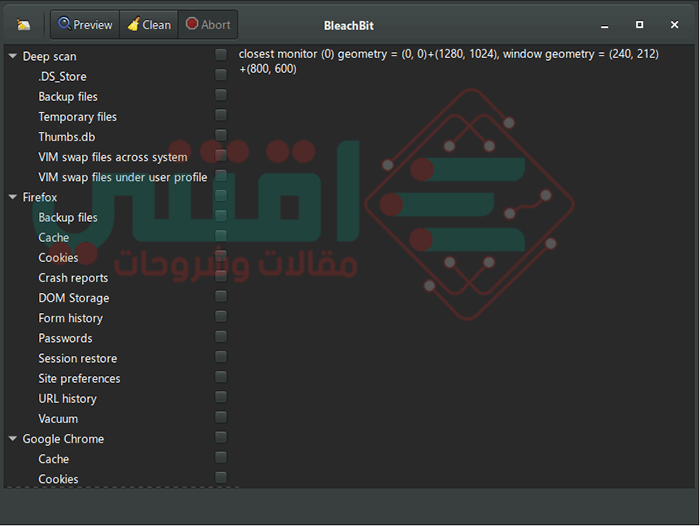Viewport: 700px width, 527px height.
Task: Check VIM swap files across system
Action: click(221, 155)
